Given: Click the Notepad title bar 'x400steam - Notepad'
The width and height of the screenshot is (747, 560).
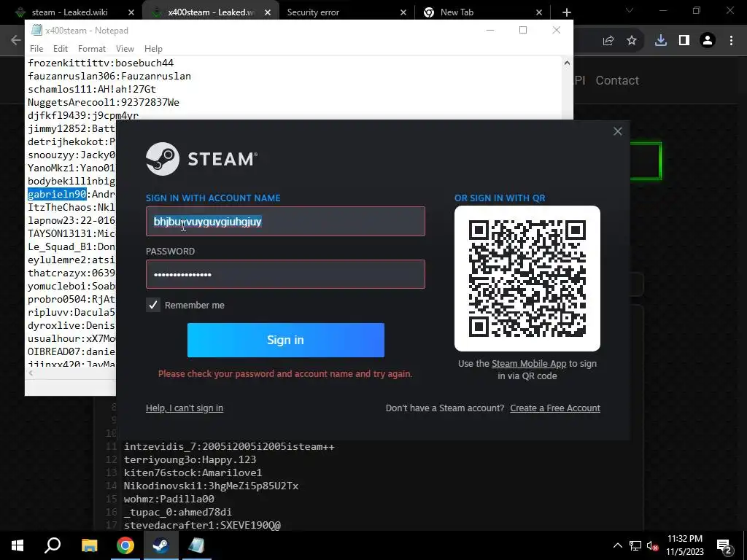Looking at the screenshot, I should point(87,31).
